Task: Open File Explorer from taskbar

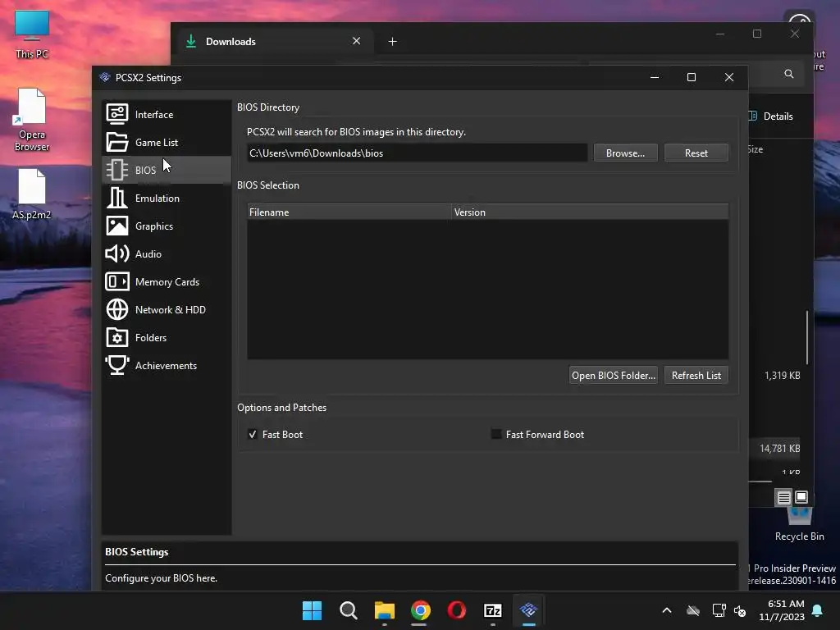Action: pyautogui.click(x=385, y=610)
